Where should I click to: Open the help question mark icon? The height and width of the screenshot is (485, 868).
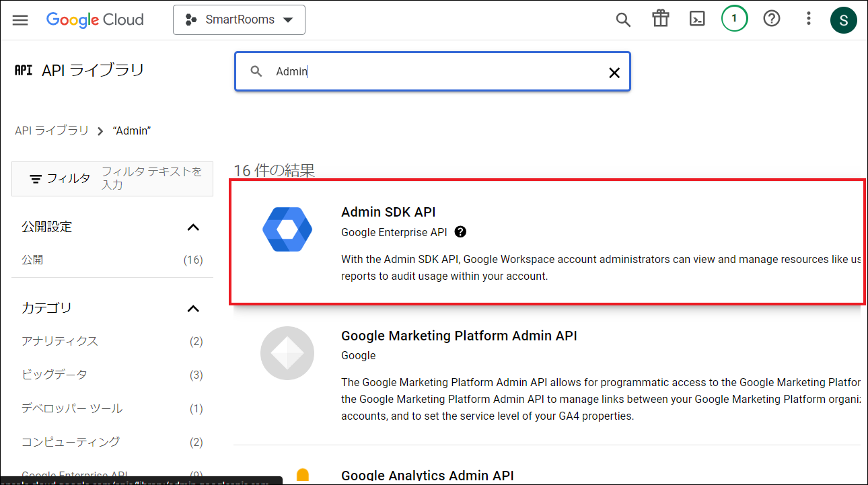tap(771, 19)
